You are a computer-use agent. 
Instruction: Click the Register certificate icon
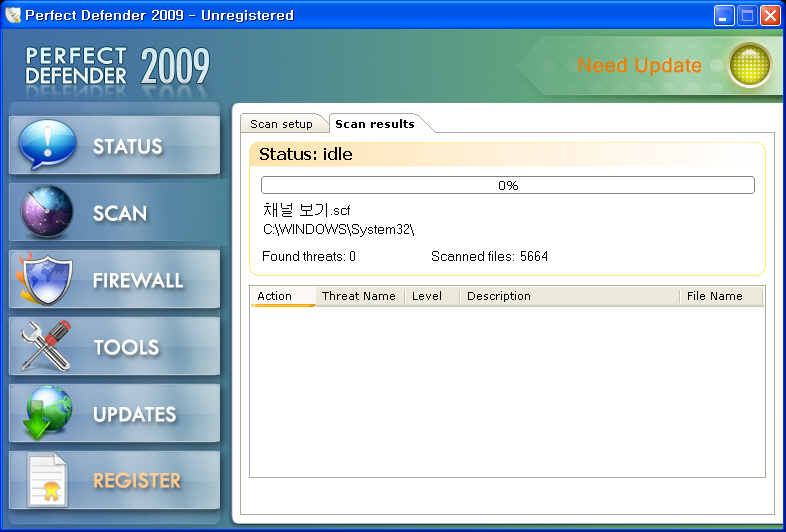tap(47, 480)
